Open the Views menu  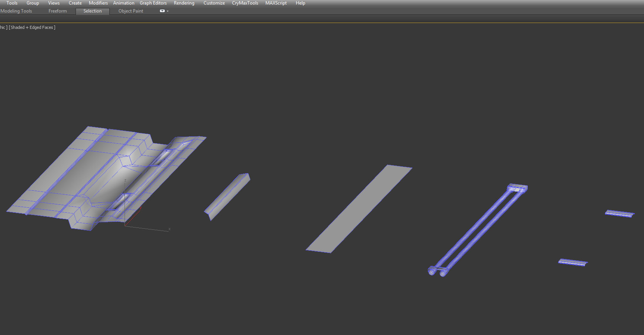[x=54, y=3]
